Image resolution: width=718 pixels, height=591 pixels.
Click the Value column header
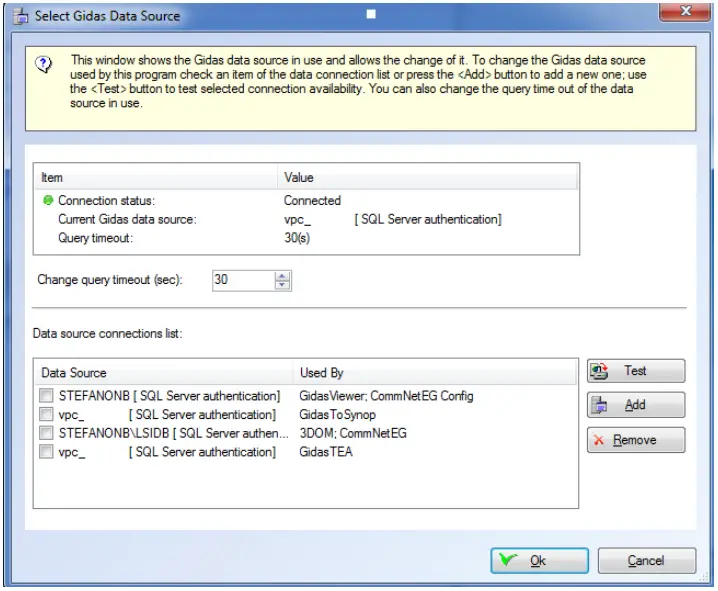[427, 178]
